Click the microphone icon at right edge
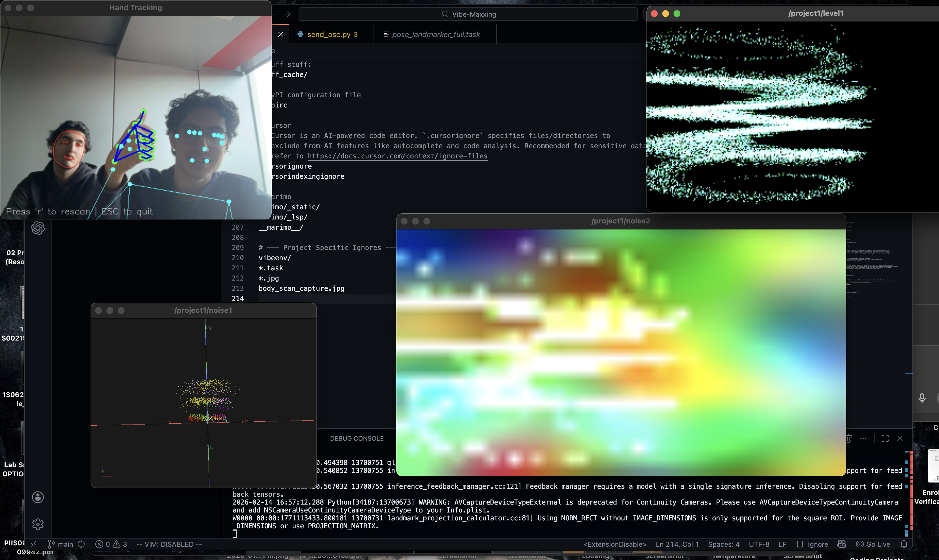Screen dimensions: 939x560 [x=922, y=398]
